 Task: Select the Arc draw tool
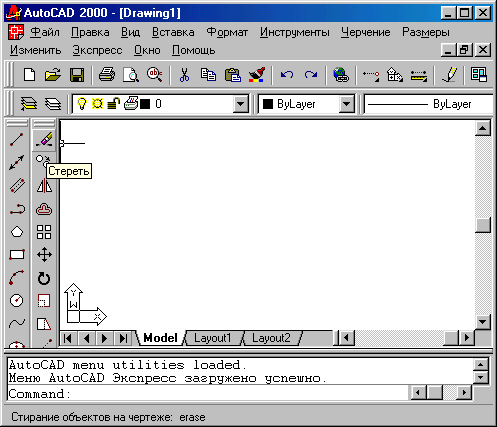pos(17,278)
